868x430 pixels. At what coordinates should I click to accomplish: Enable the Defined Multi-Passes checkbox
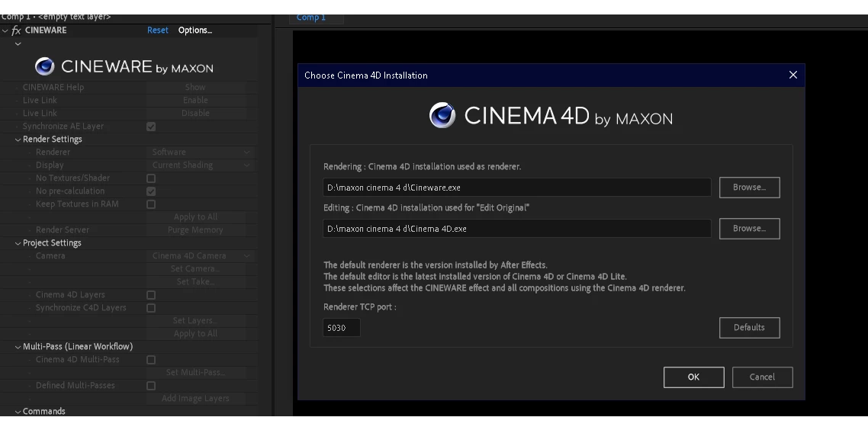point(151,386)
